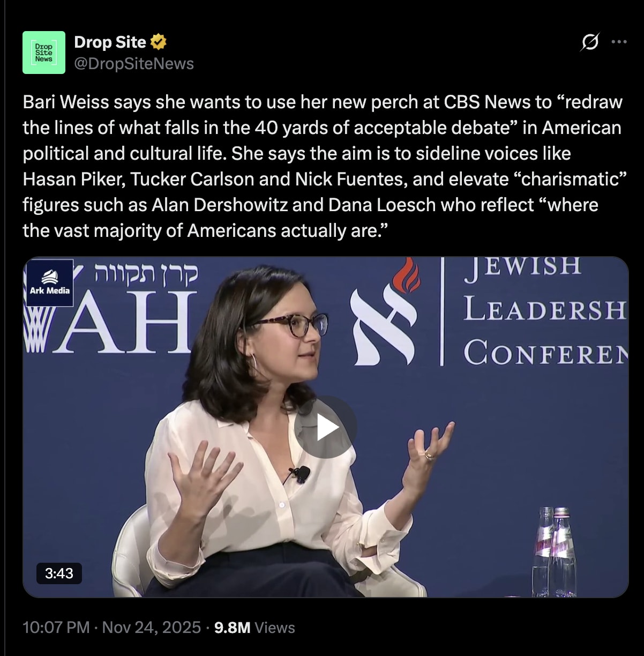This screenshot has height=656, width=644.
Task: Click the Ark Media logo watermark on the video
Action: 50,282
